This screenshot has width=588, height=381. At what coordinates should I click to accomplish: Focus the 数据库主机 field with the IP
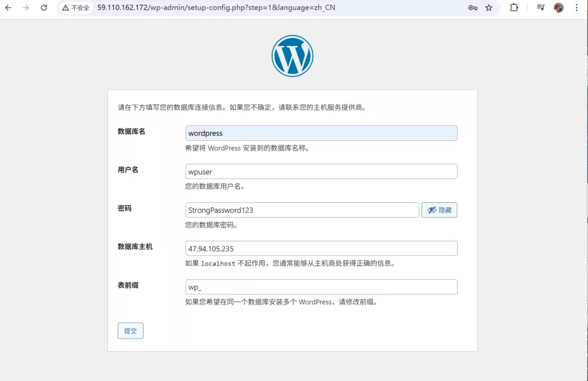320,248
